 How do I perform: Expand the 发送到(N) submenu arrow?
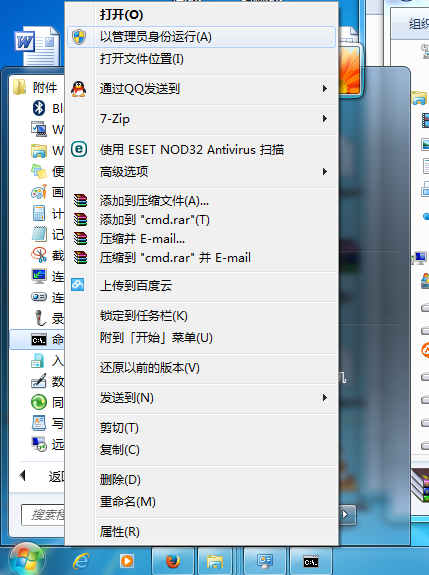pyautogui.click(x=324, y=398)
